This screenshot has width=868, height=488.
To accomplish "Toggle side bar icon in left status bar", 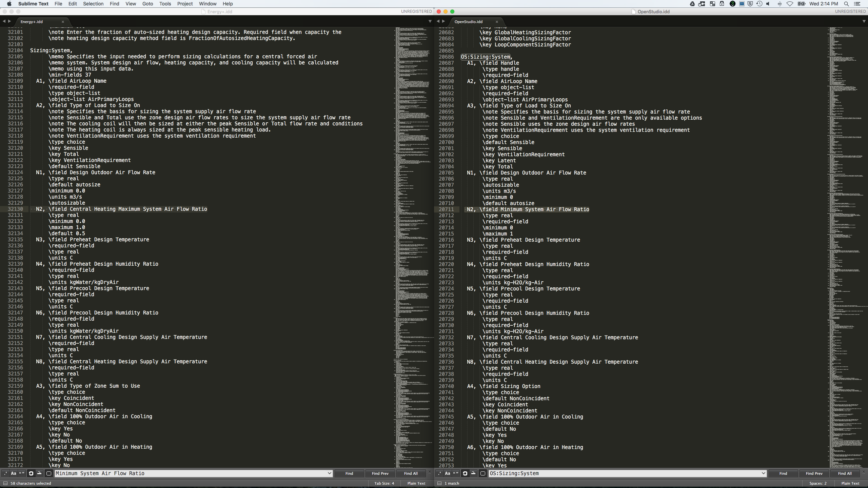I will [x=5, y=483].
